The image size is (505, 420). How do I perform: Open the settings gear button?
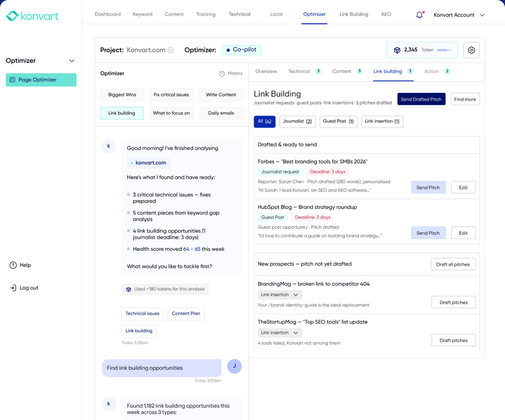tap(471, 50)
